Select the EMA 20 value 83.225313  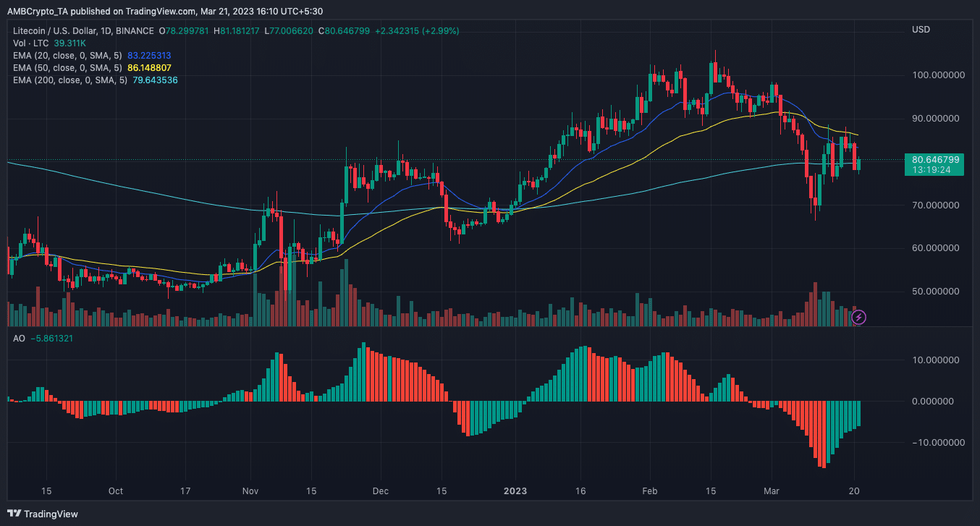pos(150,56)
